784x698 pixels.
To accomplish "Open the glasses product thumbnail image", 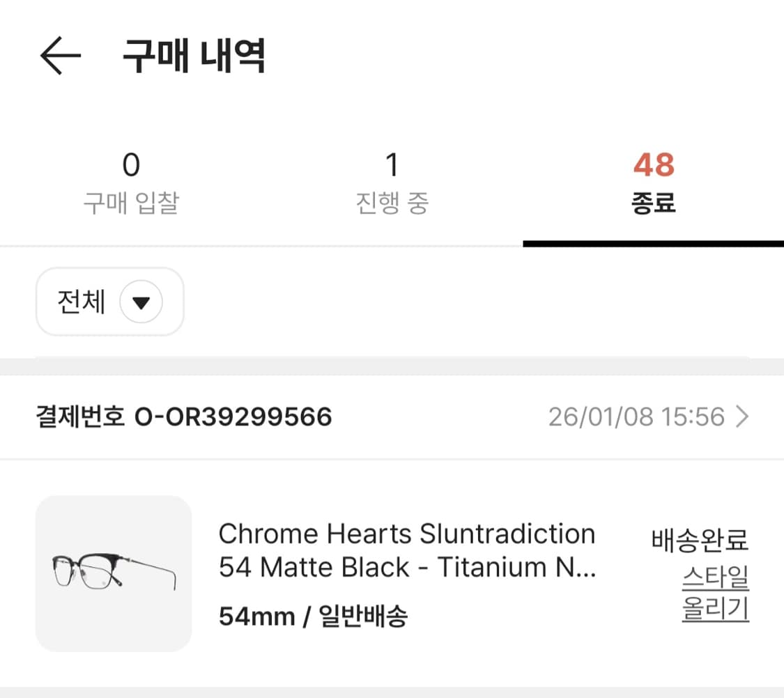I will click(114, 573).
